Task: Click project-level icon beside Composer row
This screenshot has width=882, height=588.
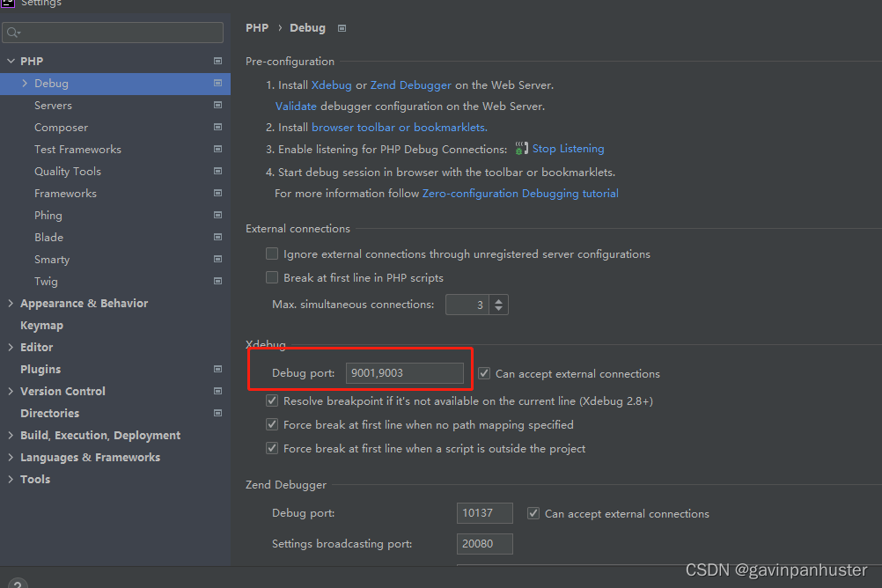Action: click(217, 127)
